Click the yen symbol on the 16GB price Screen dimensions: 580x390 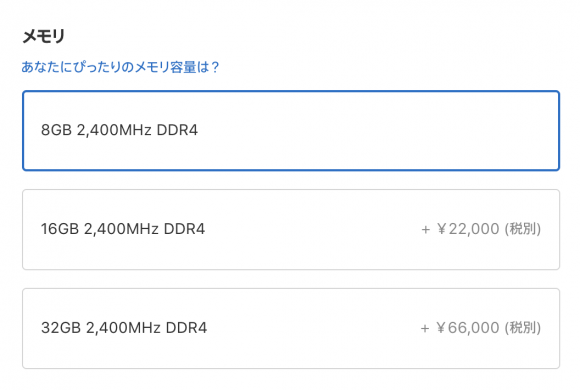pyautogui.click(x=442, y=229)
